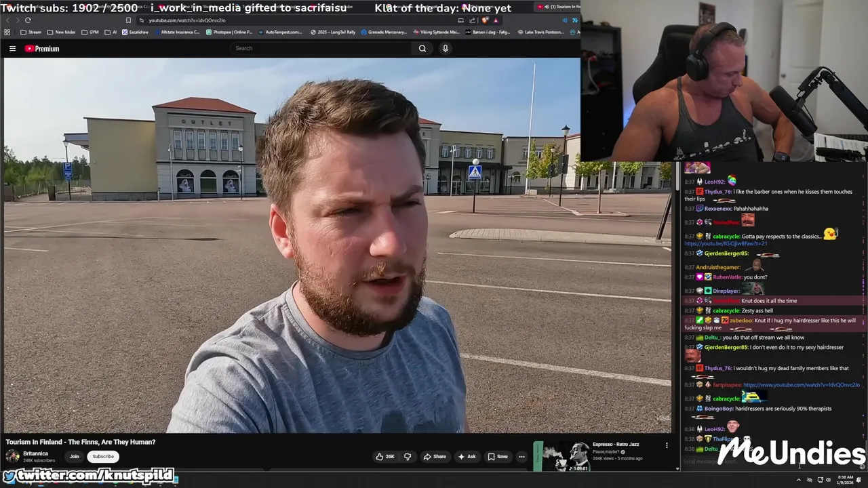Click the username Thydus_76 on the barber message
This screenshot has width=868, height=488.
tap(718, 192)
